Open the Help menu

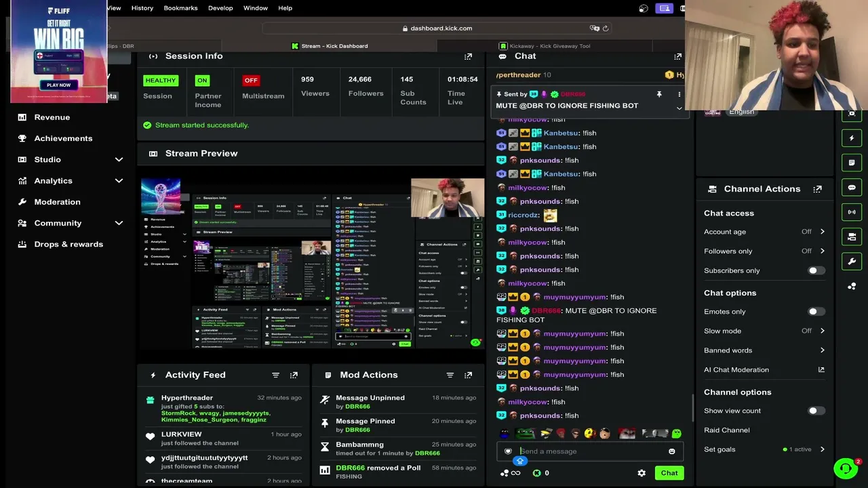[x=285, y=8]
